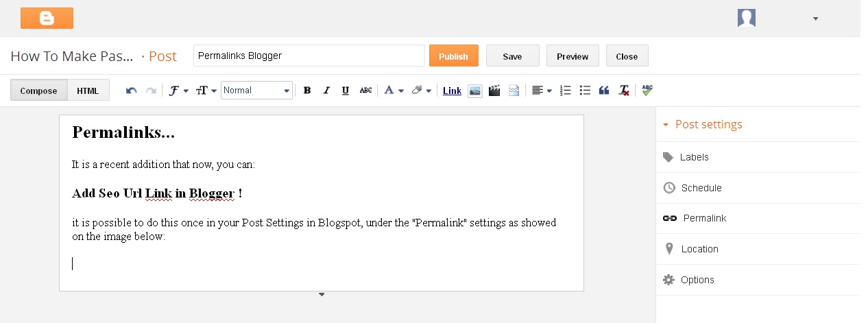Open the account dropdown arrow
Image resolution: width=868 pixels, height=323 pixels.
coord(815,19)
